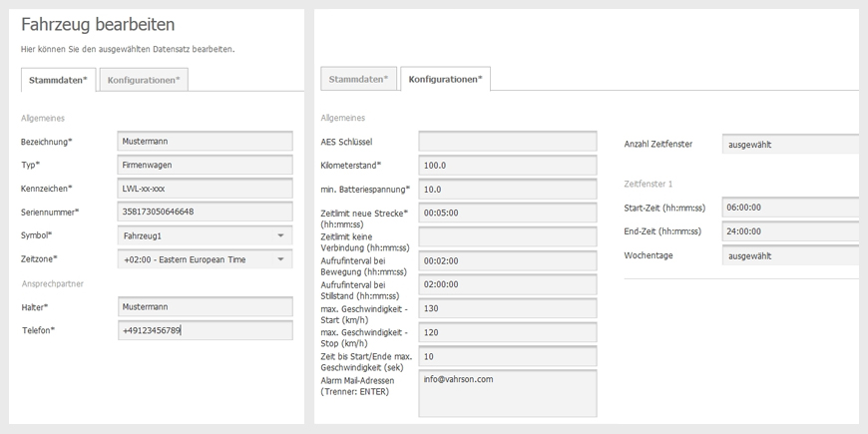
Task: Select the Kilometerstand field showing 100.0
Action: click(508, 165)
